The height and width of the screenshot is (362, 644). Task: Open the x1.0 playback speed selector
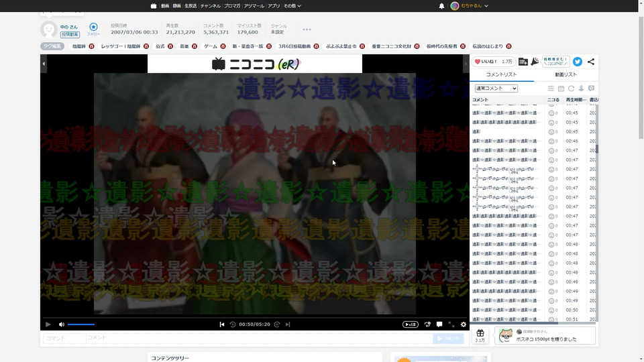point(411,324)
